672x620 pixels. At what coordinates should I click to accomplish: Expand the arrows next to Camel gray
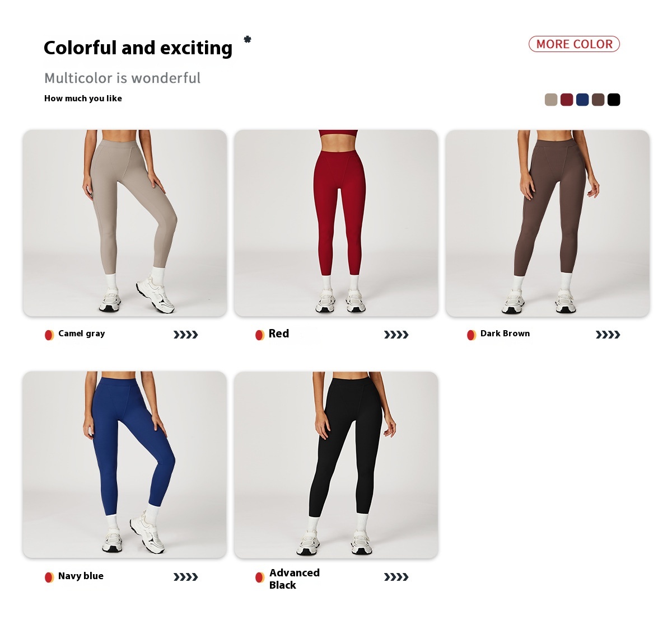pyautogui.click(x=186, y=335)
